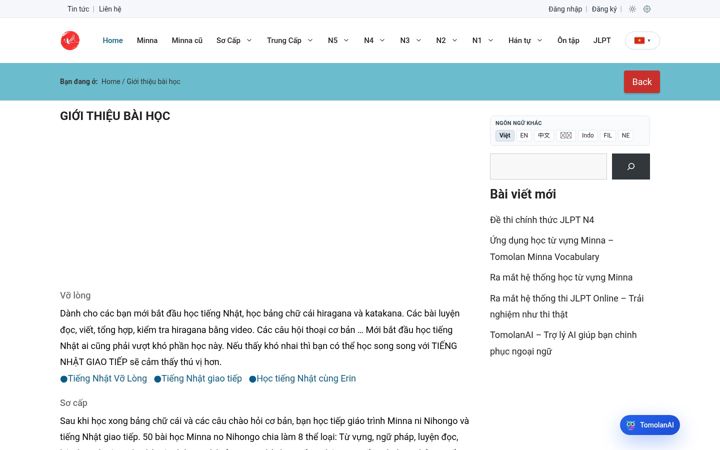Expand the Trung Cấp menu
720x450 pixels.
click(289, 40)
